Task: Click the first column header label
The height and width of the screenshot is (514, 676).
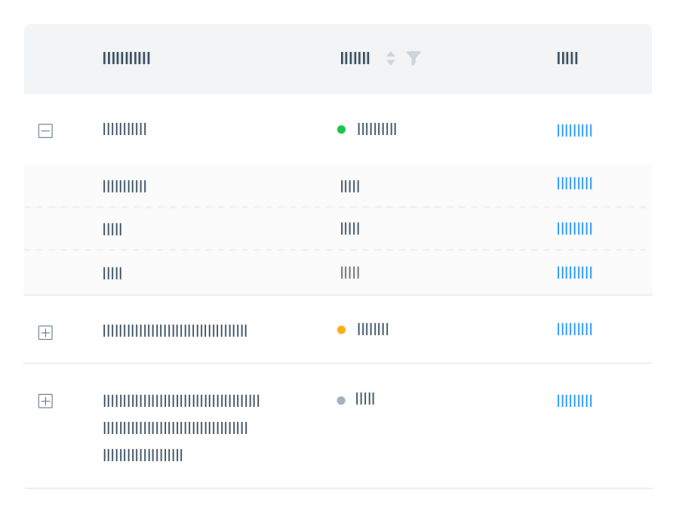Action: coord(126,58)
